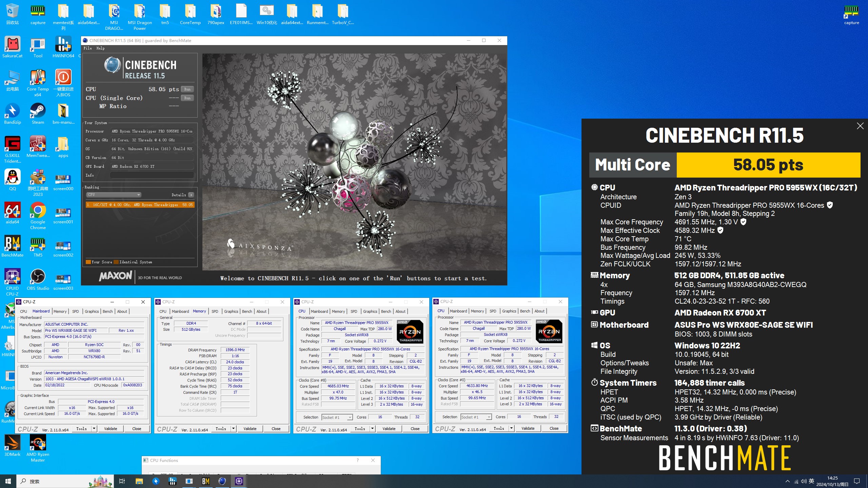Run the CPU Single Core test

(188, 98)
